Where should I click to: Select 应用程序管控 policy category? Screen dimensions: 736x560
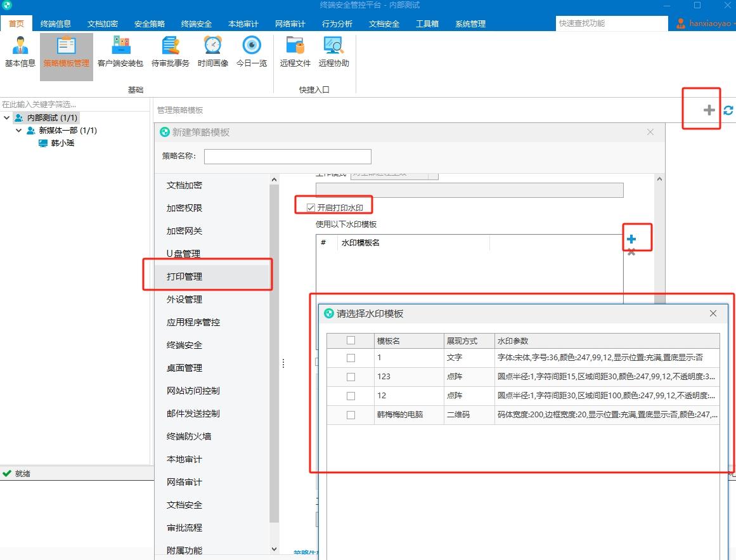point(212,322)
